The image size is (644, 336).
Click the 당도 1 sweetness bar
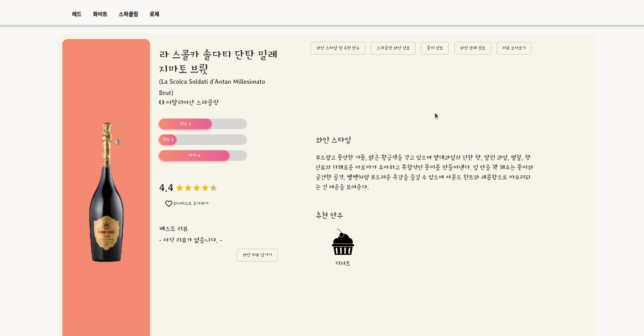click(x=203, y=140)
